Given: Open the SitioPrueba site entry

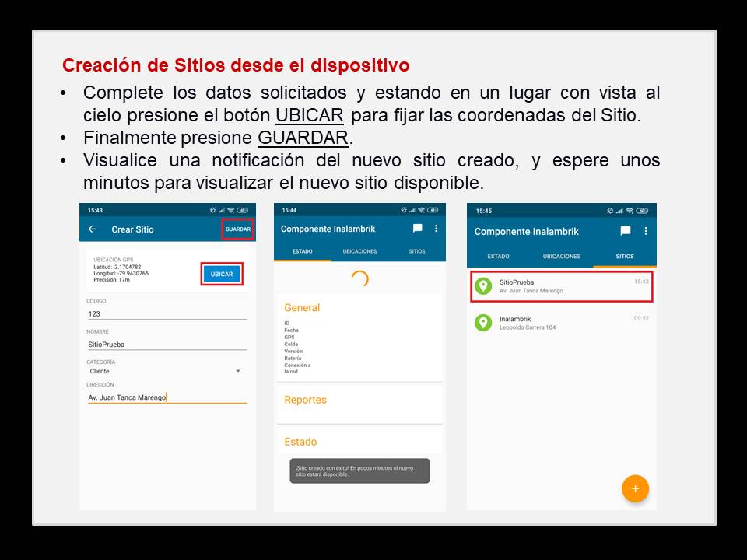Looking at the screenshot, I should pos(562,286).
